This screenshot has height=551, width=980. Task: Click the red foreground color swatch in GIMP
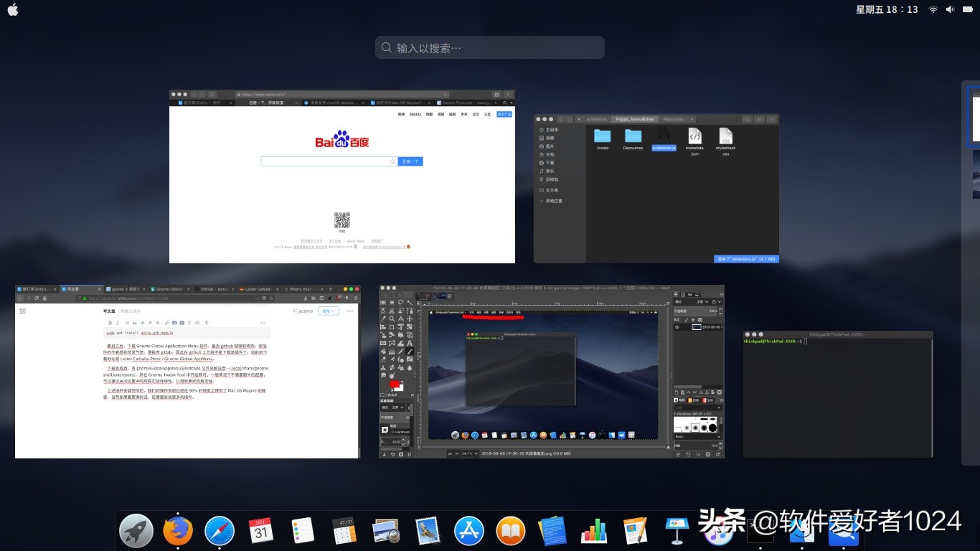(x=394, y=384)
